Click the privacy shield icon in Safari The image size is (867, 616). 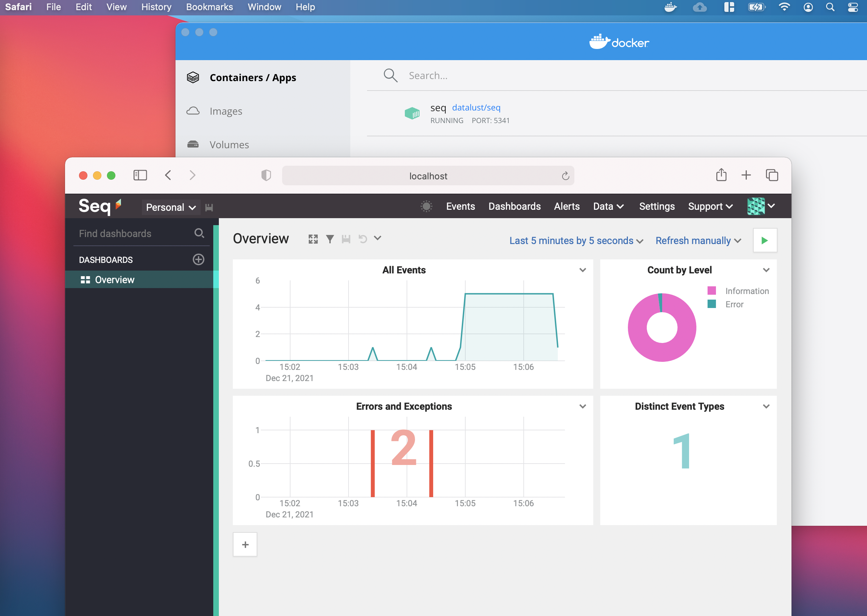coord(266,175)
